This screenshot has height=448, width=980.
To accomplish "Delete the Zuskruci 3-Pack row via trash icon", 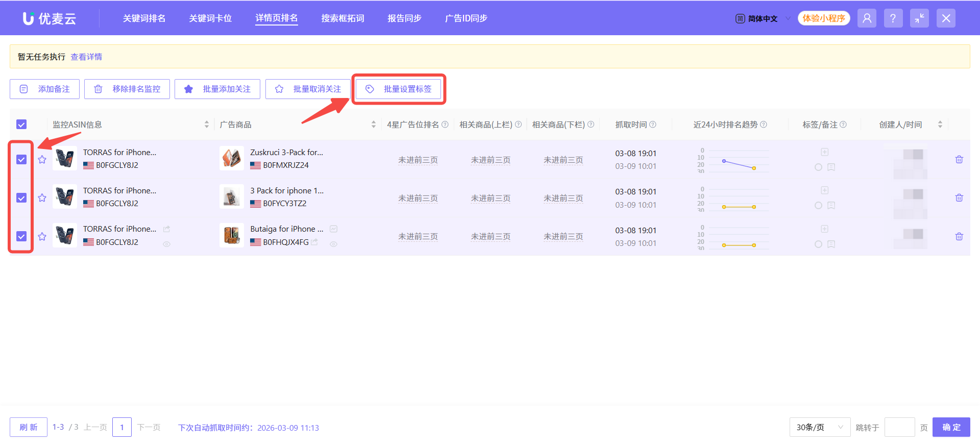I will coord(959,160).
